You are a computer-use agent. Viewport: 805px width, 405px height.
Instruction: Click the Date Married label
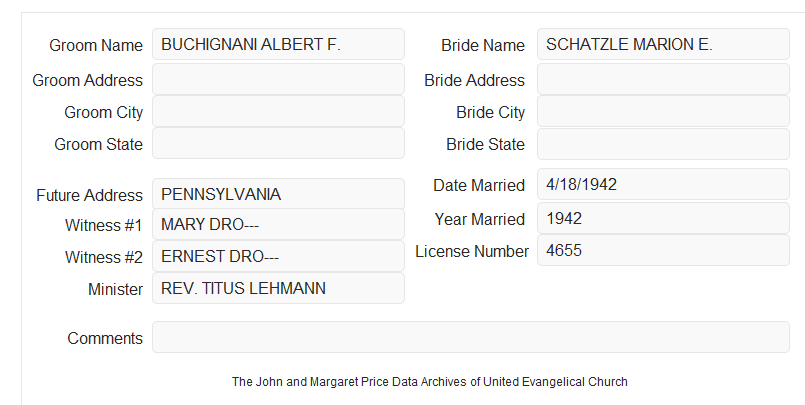[x=479, y=185]
